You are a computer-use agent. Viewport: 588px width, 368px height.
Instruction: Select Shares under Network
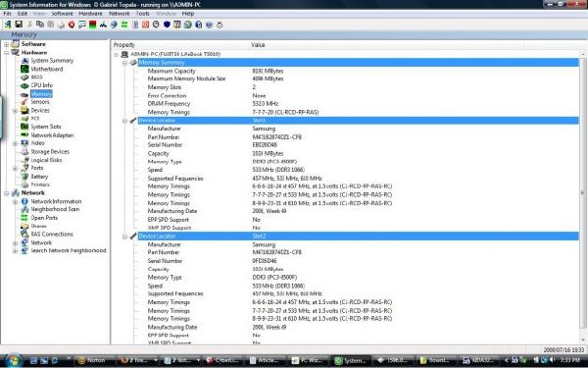tap(38, 226)
